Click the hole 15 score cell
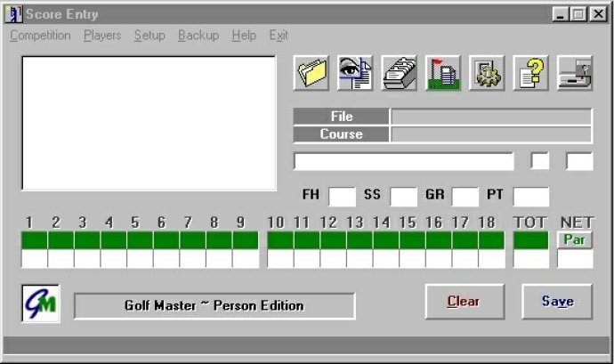 (412, 259)
